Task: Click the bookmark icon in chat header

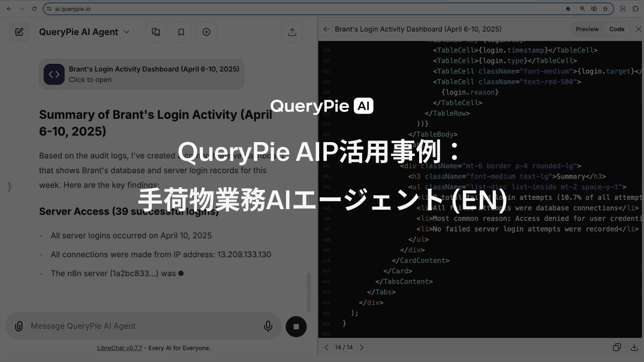Action: (x=181, y=32)
